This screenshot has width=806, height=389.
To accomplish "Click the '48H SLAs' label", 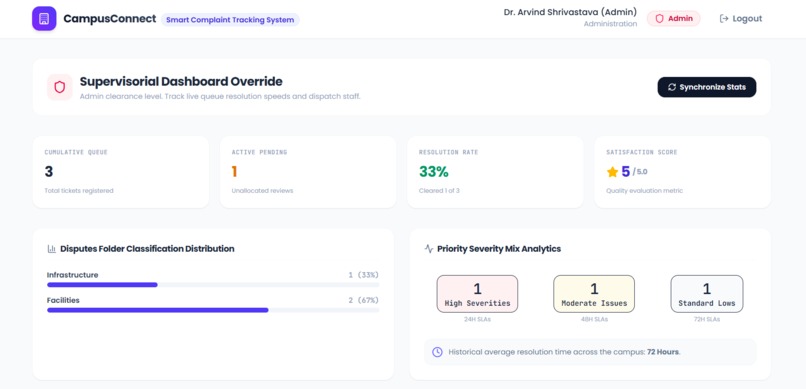I will point(594,319).
